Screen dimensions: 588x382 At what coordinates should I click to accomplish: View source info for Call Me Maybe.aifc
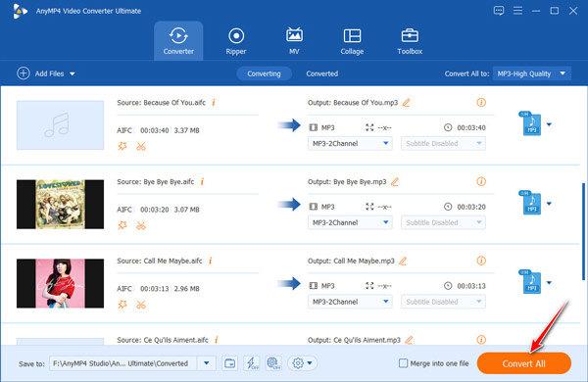(211, 261)
